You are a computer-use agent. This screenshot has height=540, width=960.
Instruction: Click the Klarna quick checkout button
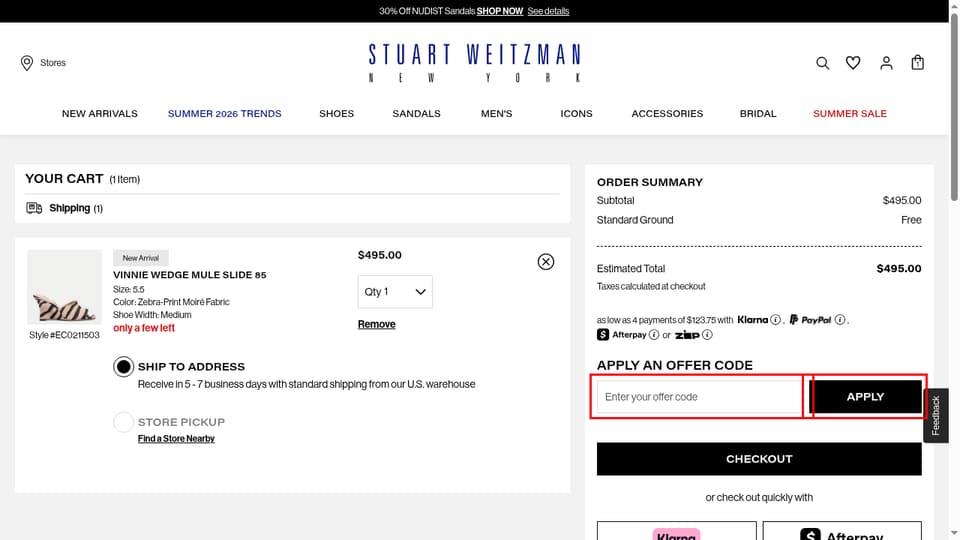(x=677, y=531)
